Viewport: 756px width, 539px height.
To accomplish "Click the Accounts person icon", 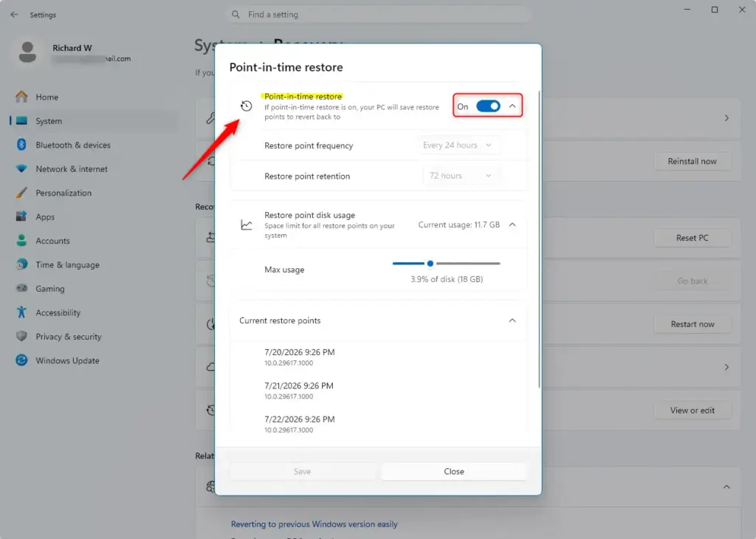I will [x=21, y=241].
